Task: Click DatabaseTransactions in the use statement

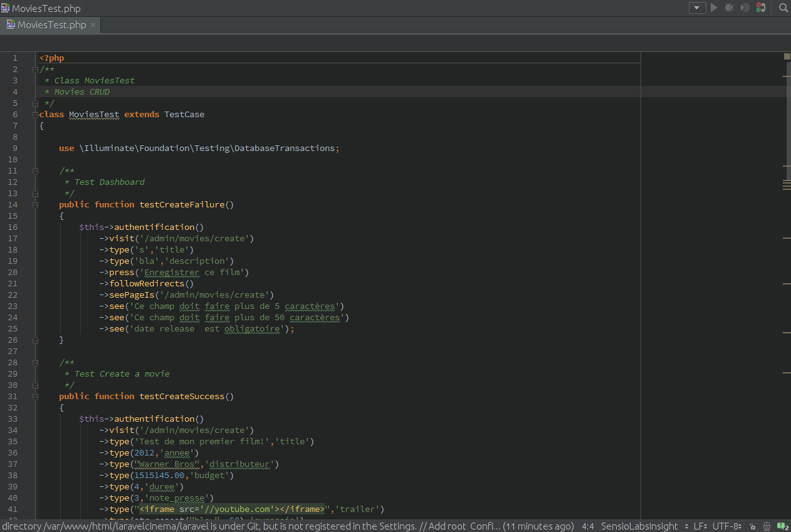Action: tap(285, 149)
